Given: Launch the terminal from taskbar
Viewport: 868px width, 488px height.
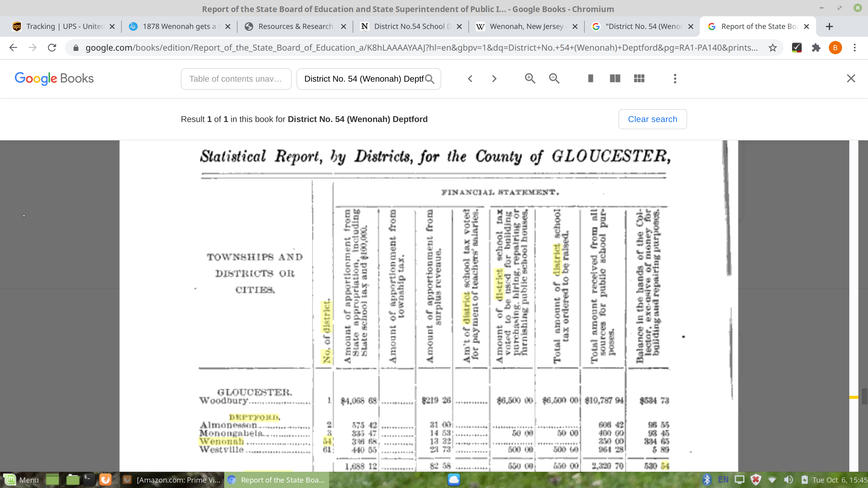Looking at the screenshot, I should pyautogui.click(x=89, y=480).
